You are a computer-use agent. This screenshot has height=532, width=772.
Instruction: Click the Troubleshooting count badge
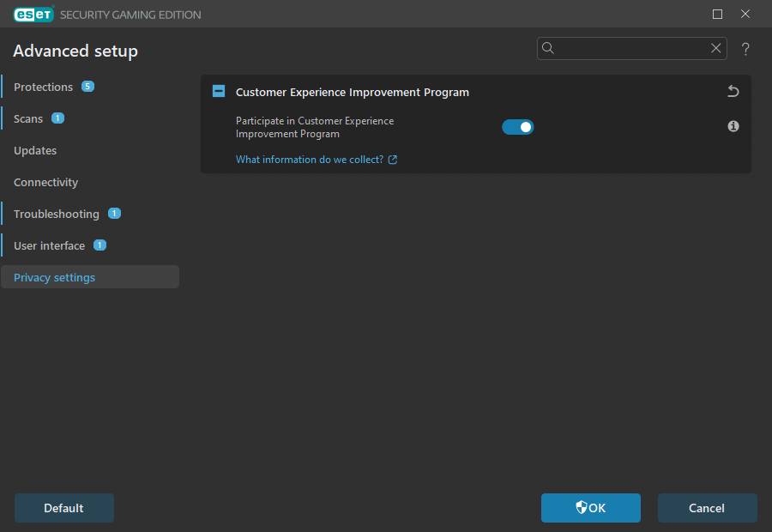(114, 214)
